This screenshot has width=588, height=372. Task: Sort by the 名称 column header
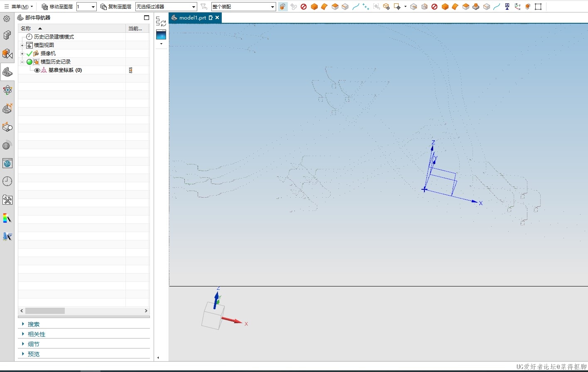pos(71,28)
